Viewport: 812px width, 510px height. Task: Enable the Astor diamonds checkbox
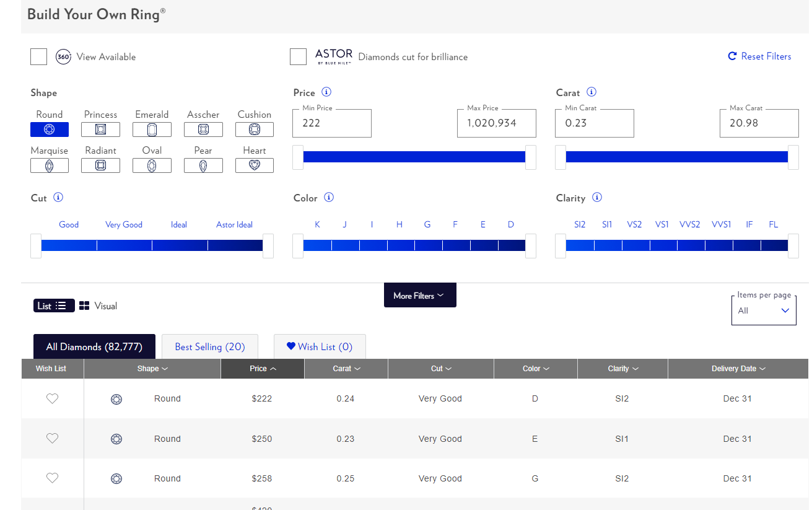[298, 56]
